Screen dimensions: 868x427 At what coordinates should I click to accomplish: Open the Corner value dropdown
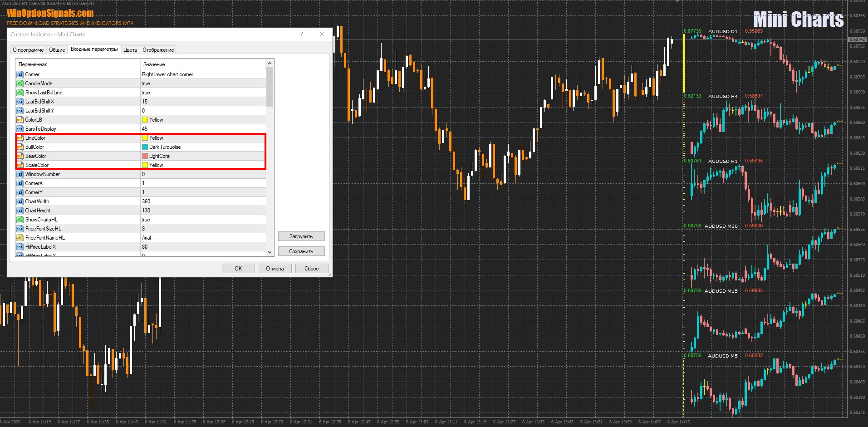coord(202,74)
